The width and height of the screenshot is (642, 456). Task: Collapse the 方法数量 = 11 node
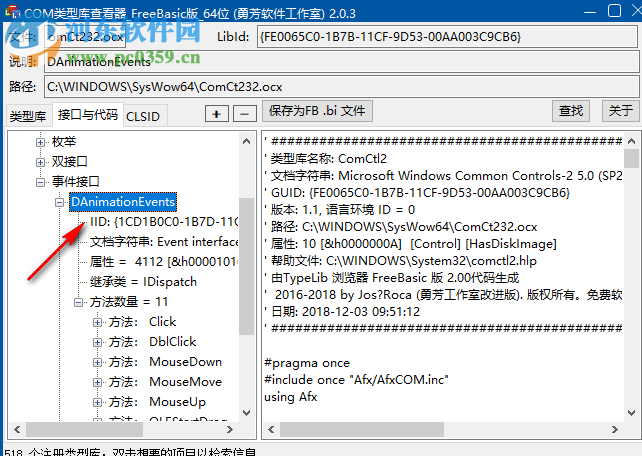point(79,302)
